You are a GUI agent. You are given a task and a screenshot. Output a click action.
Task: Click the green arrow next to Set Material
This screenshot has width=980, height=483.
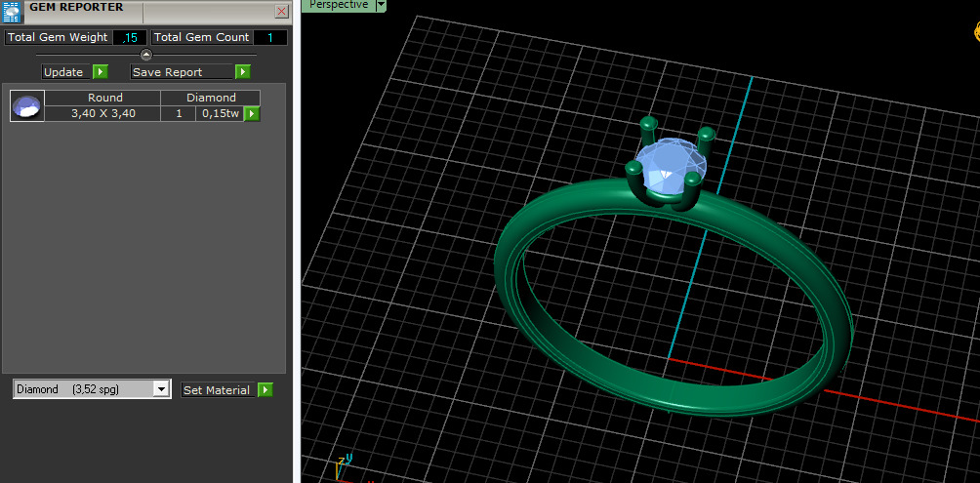click(265, 390)
